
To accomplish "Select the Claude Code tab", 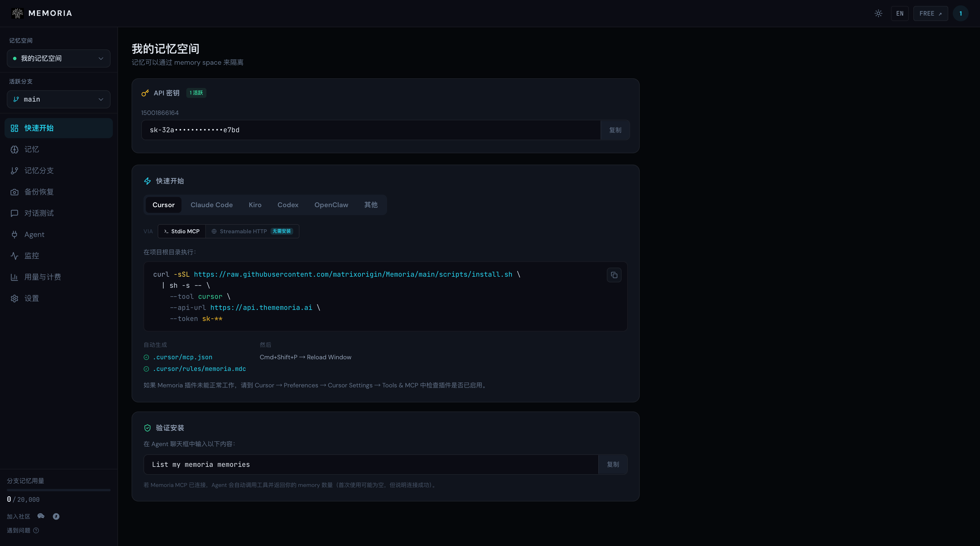I will [212, 205].
